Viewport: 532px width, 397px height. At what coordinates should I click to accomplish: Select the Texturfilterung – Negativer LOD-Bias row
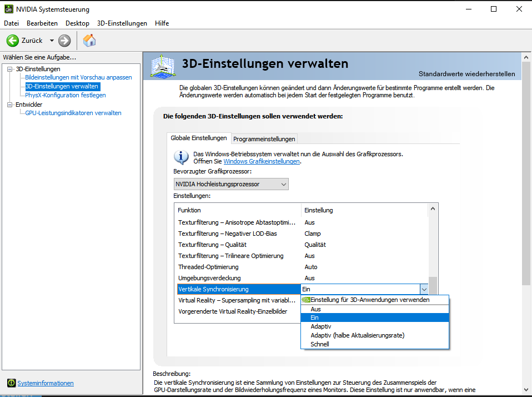[x=303, y=234]
